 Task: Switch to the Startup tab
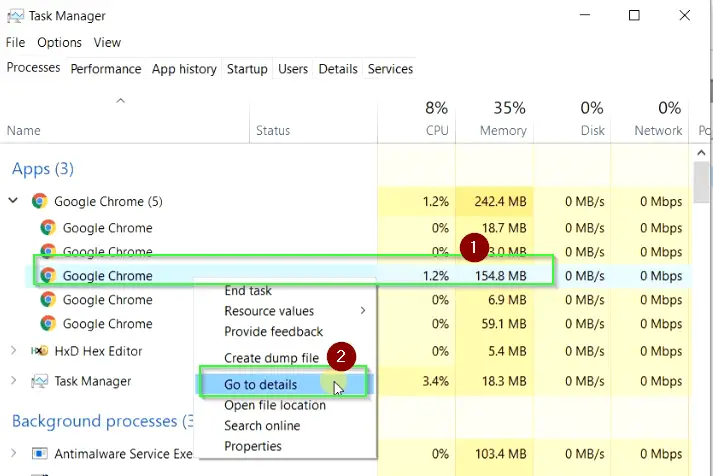(x=247, y=69)
